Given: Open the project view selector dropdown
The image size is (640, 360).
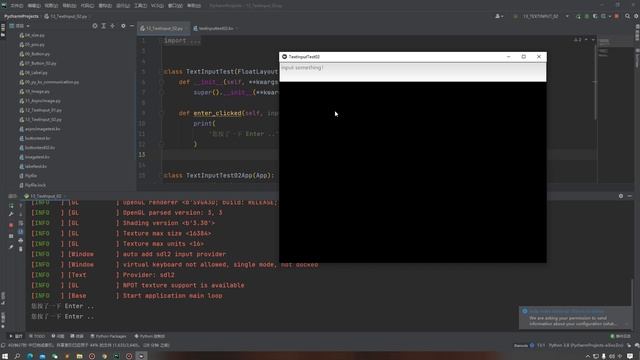Looking at the screenshot, I should [20, 26].
